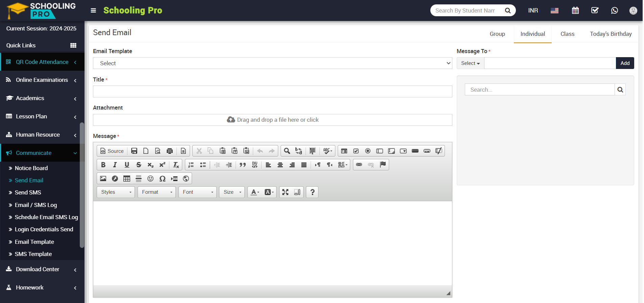
Task: Insert a link in the editor
Action: 359,165
